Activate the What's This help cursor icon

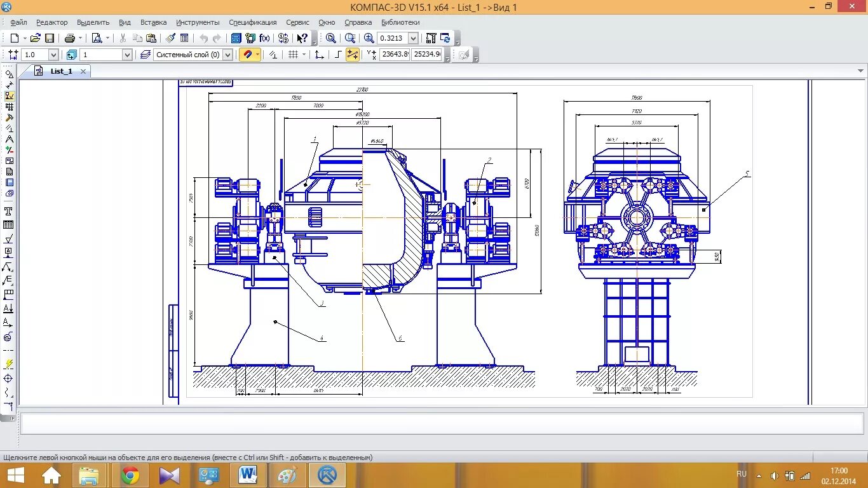302,38
